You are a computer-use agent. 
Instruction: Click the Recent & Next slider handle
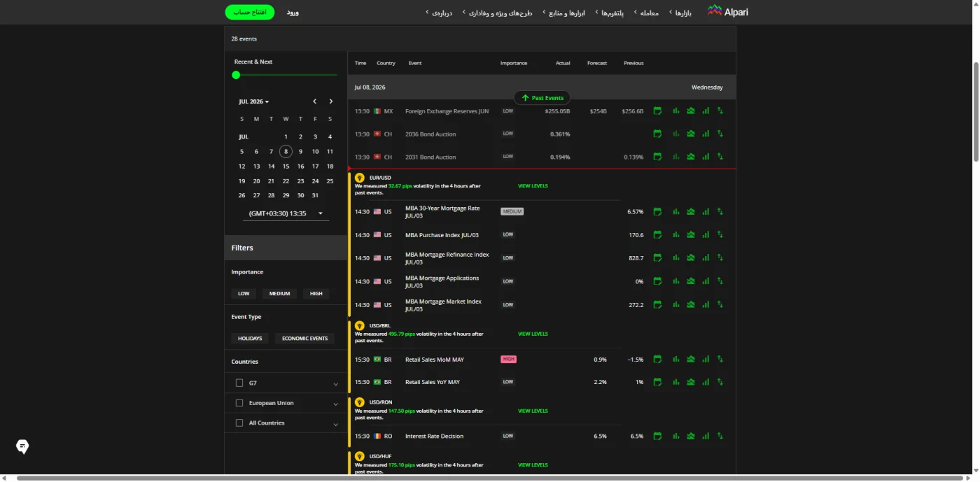coord(236,75)
